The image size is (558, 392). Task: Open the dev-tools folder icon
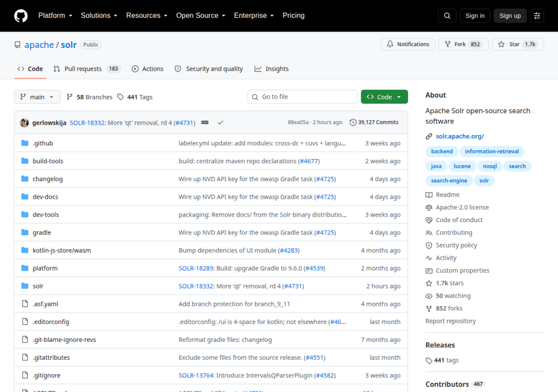click(25, 214)
